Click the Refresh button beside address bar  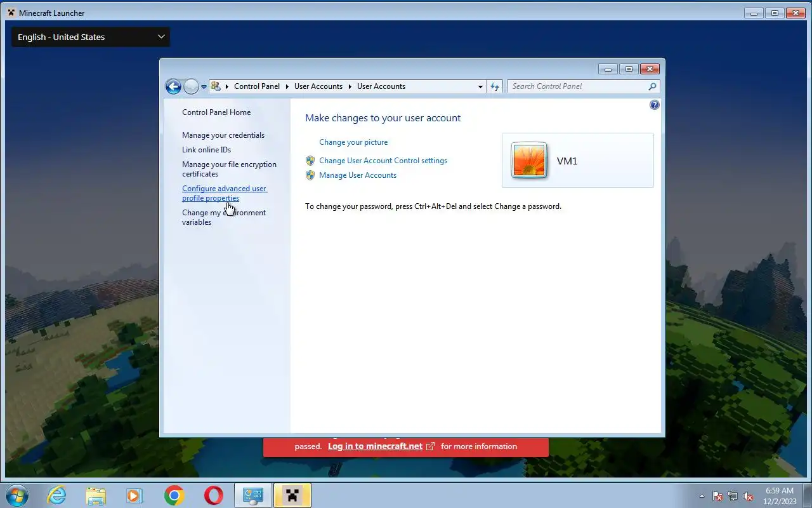click(x=495, y=86)
